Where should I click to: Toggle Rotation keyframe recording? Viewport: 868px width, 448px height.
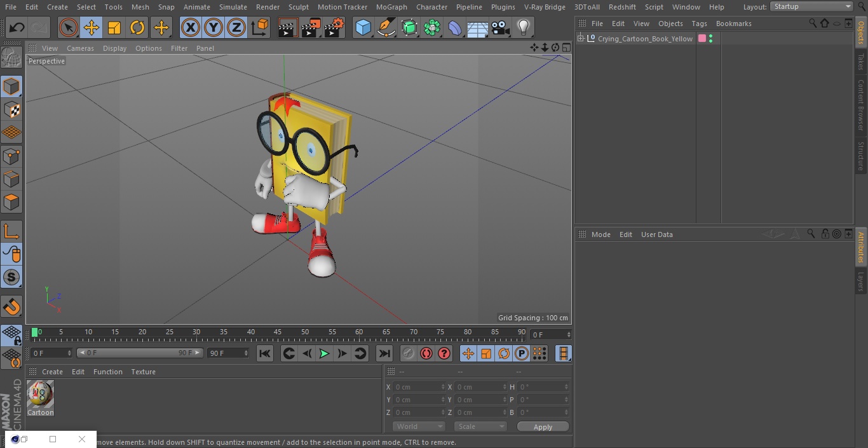pyautogui.click(x=504, y=353)
